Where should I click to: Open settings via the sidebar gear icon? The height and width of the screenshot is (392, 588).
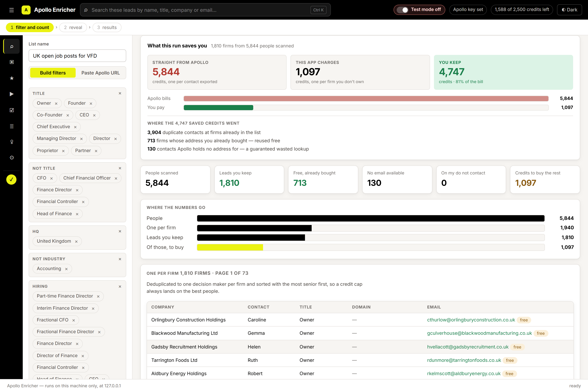pos(12,158)
